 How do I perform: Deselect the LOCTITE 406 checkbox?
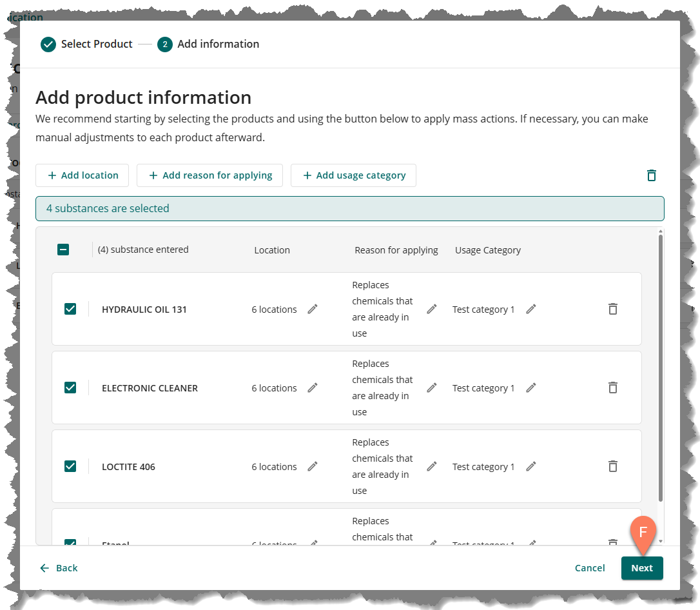[x=70, y=467]
